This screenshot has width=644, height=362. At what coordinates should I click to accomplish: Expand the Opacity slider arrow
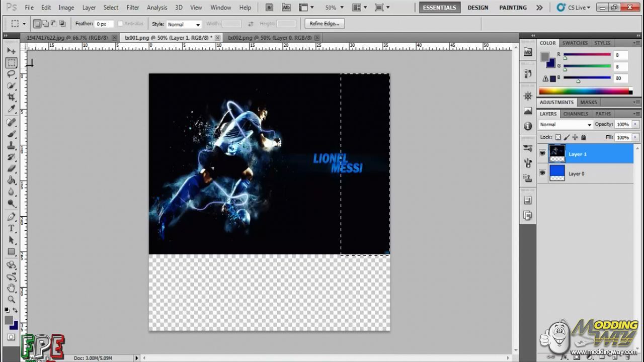tap(635, 124)
